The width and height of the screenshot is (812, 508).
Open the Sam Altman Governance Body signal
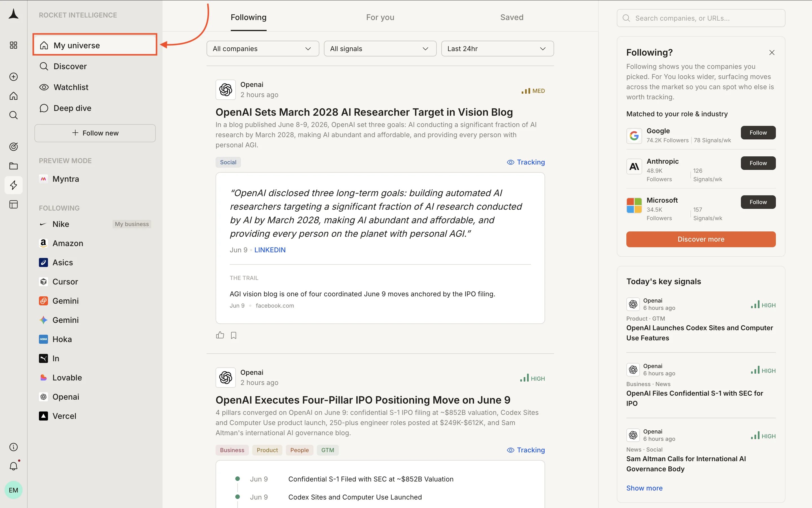tap(686, 464)
